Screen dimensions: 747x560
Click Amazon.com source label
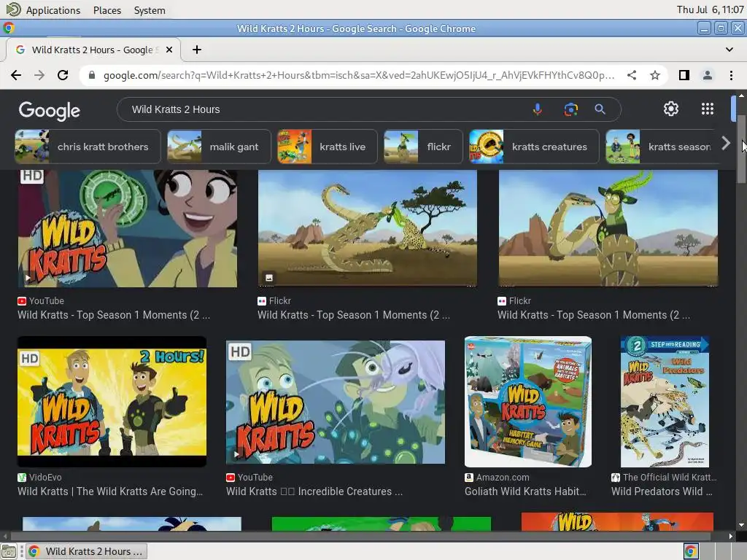coord(503,477)
